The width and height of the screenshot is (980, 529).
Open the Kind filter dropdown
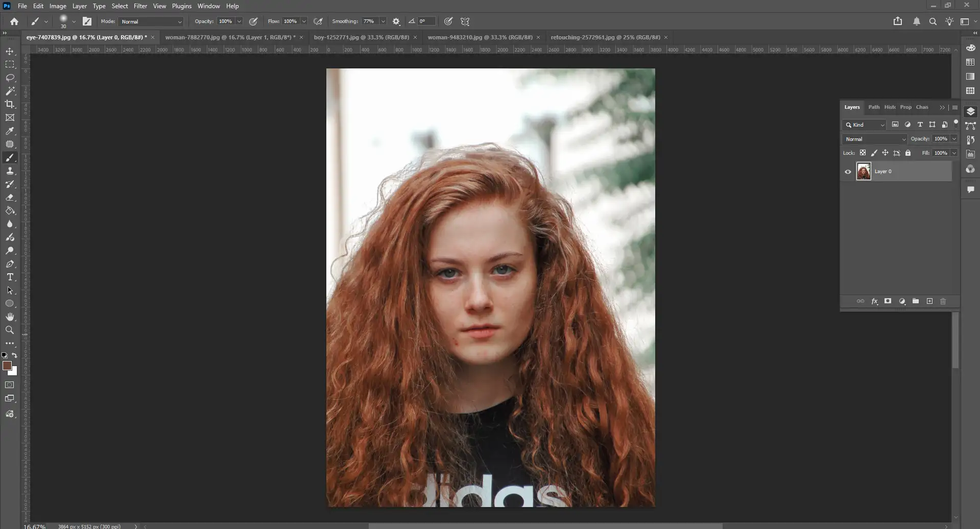tap(865, 125)
